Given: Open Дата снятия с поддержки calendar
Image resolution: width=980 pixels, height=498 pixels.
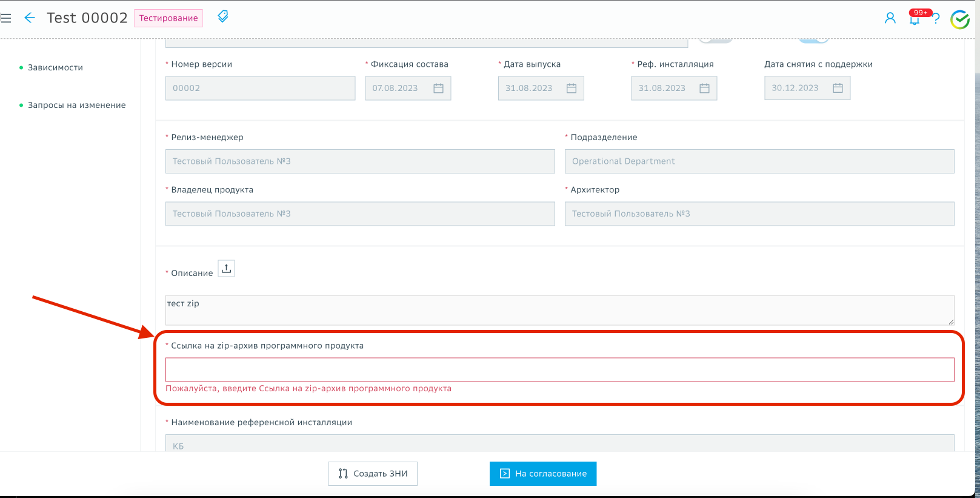Looking at the screenshot, I should pyautogui.click(x=838, y=89).
